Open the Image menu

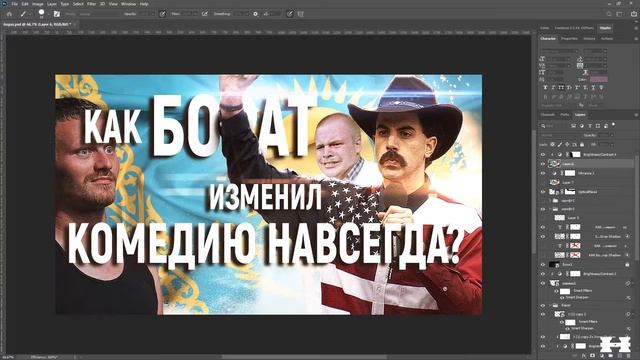38,4
